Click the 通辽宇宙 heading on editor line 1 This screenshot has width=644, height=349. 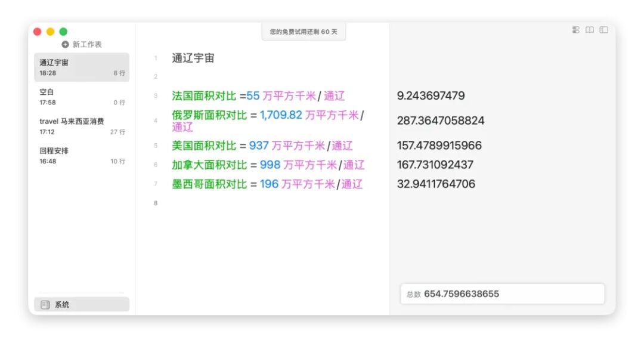tap(193, 58)
